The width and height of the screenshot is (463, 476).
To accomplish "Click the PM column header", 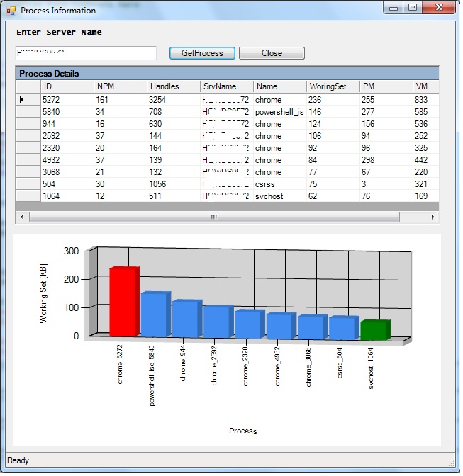I will [x=385, y=86].
